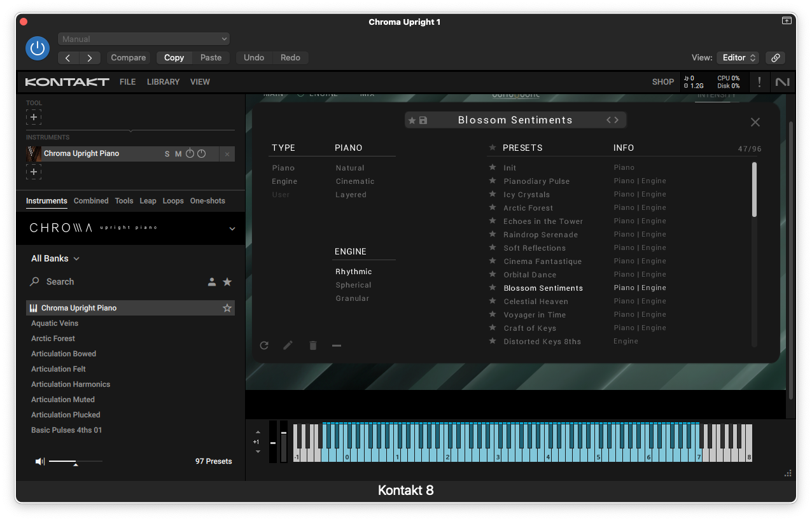Open the Manual preset dropdown
The width and height of the screenshot is (812, 521).
[144, 39]
